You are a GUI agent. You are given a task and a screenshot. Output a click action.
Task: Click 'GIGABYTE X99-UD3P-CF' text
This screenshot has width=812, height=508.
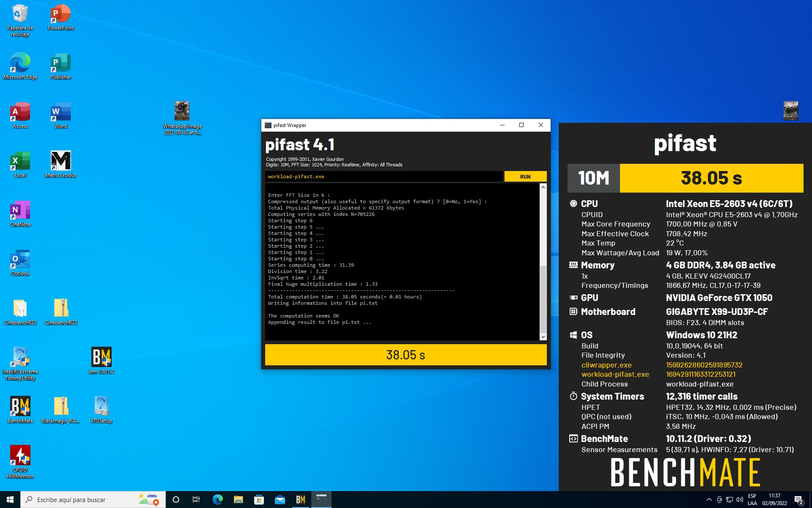[x=717, y=312]
